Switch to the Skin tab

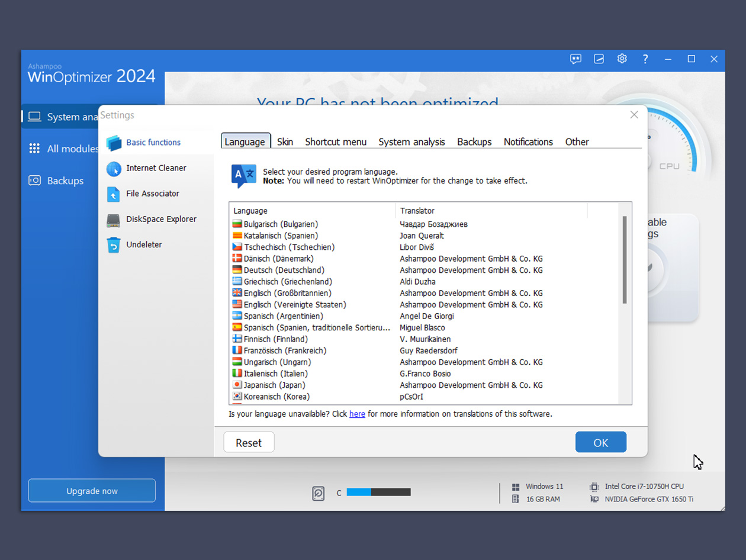(285, 141)
